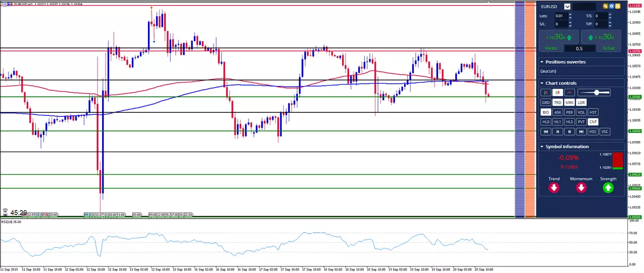Toggle the HL0 button
The width and height of the screenshot is (644, 273).
tap(546, 122)
